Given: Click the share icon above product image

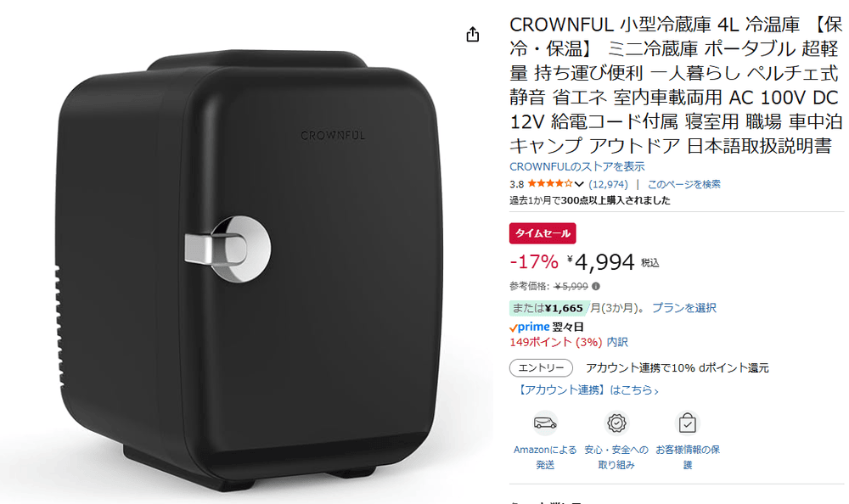Looking at the screenshot, I should (473, 35).
